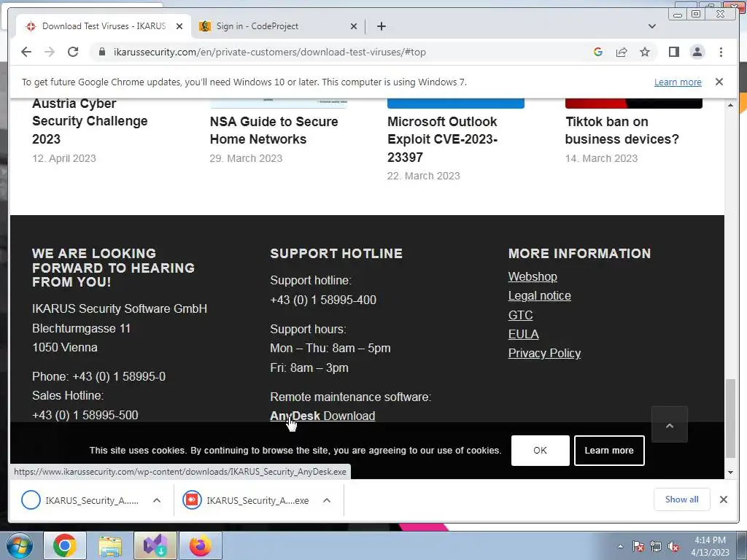Open NSA Guide to Secure Home Networks
Screen dimensions: 747x560
pos(274,130)
